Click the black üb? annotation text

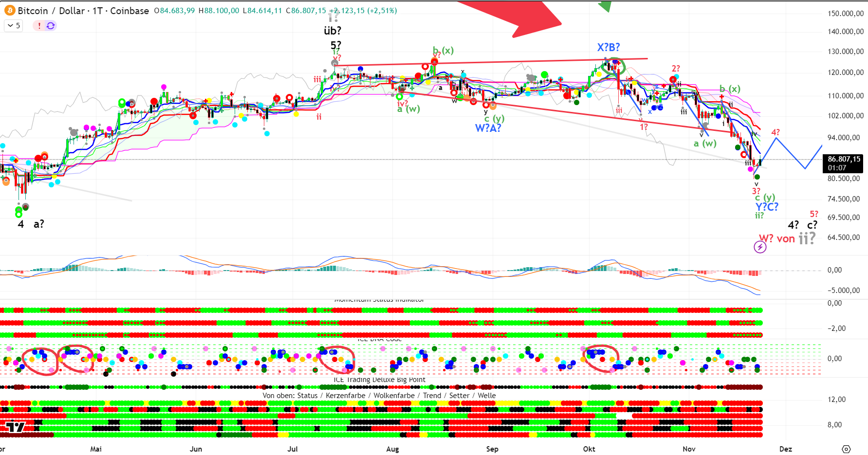coord(332,31)
